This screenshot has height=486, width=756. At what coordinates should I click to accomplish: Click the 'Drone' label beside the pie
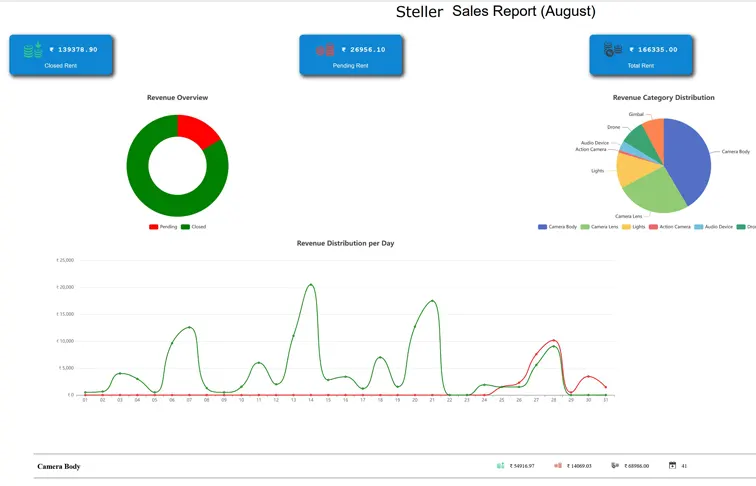pos(613,127)
